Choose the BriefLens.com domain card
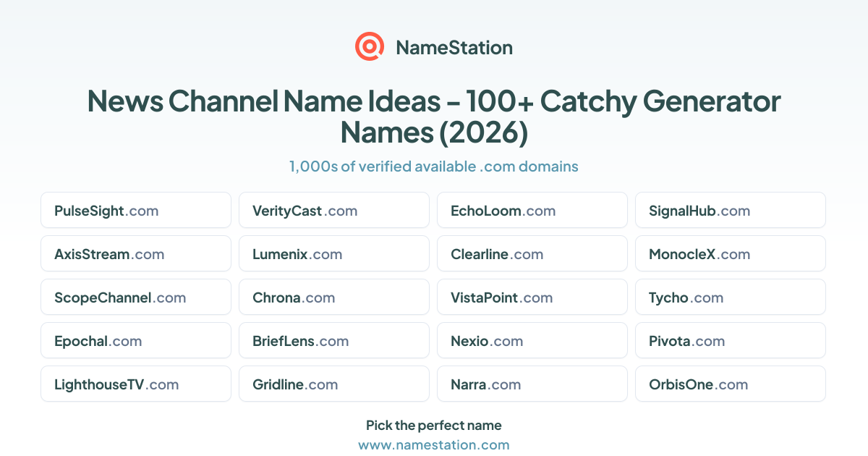The image size is (868, 456). tap(334, 340)
